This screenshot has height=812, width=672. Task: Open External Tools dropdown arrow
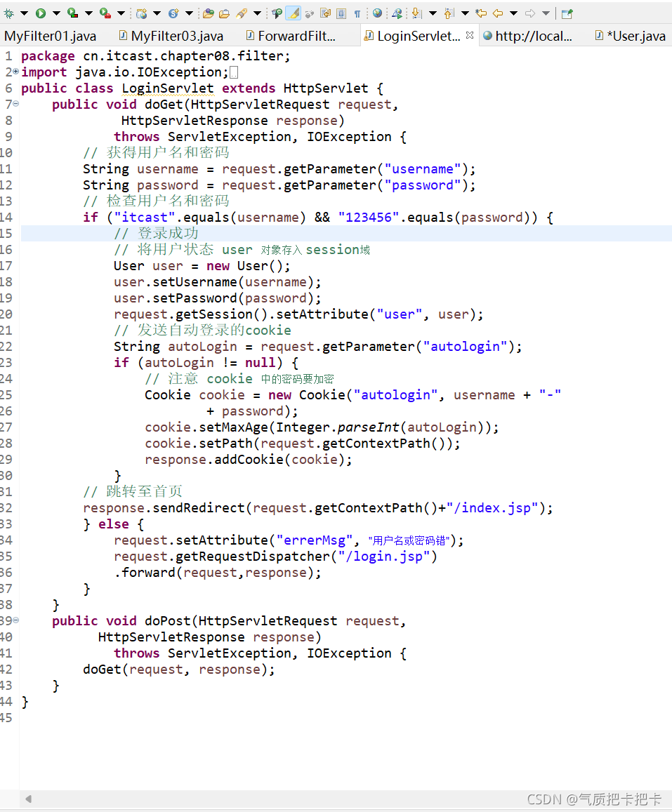point(120,13)
